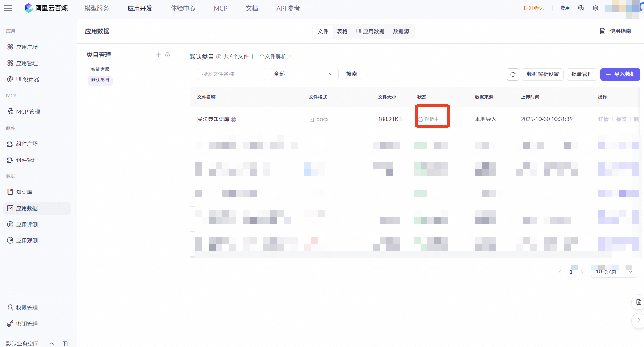Viewport: 644px width, 347px height.
Task: Open 模型服务 top menu
Action: pyautogui.click(x=97, y=9)
